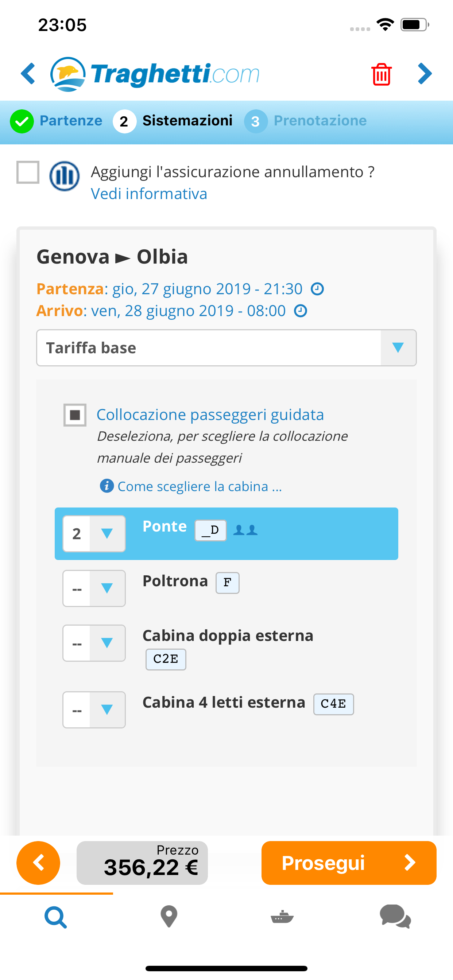Open the Tariffa base dropdown
453x980 pixels.
click(x=226, y=348)
